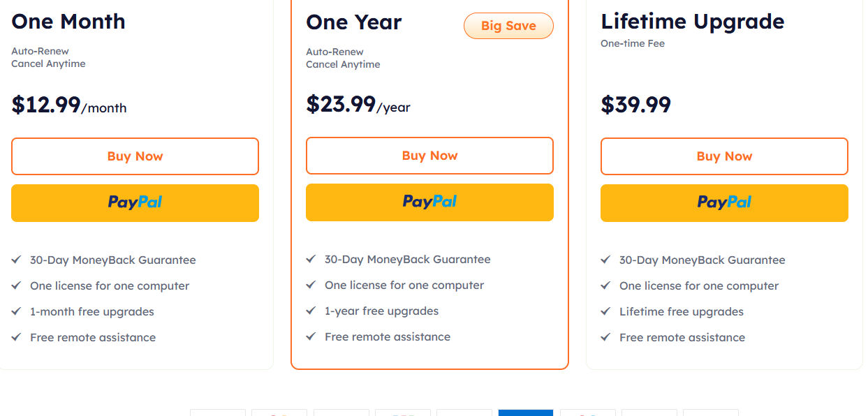Click the solid blue payment logo at the bottom
This screenshot has height=416, width=868.
[525, 412]
